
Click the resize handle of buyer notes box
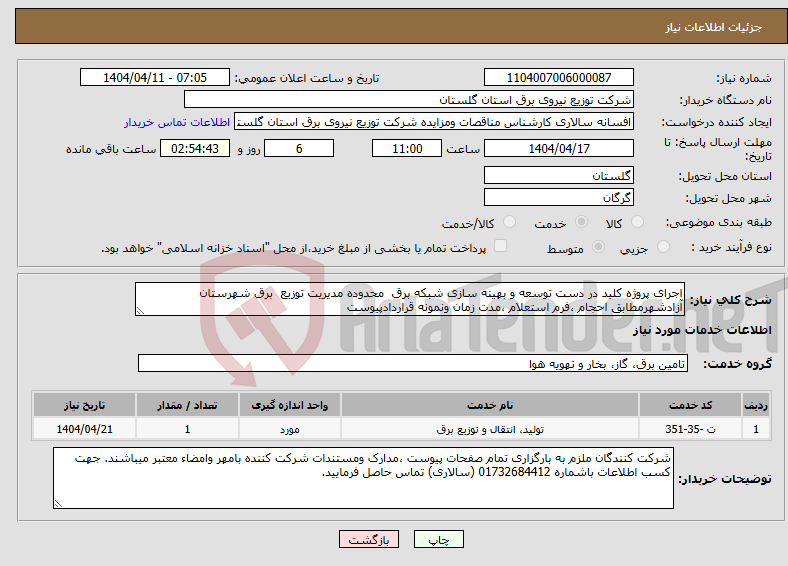point(58,503)
